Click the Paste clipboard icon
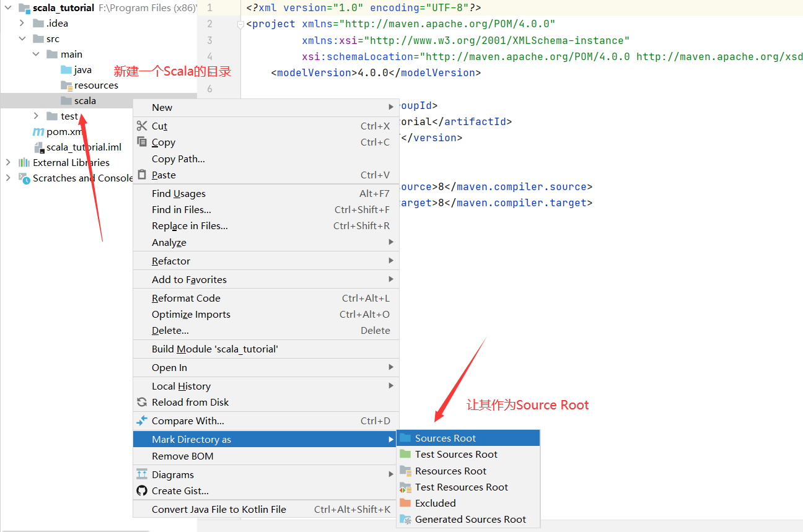This screenshot has height=532, width=803. (x=142, y=175)
